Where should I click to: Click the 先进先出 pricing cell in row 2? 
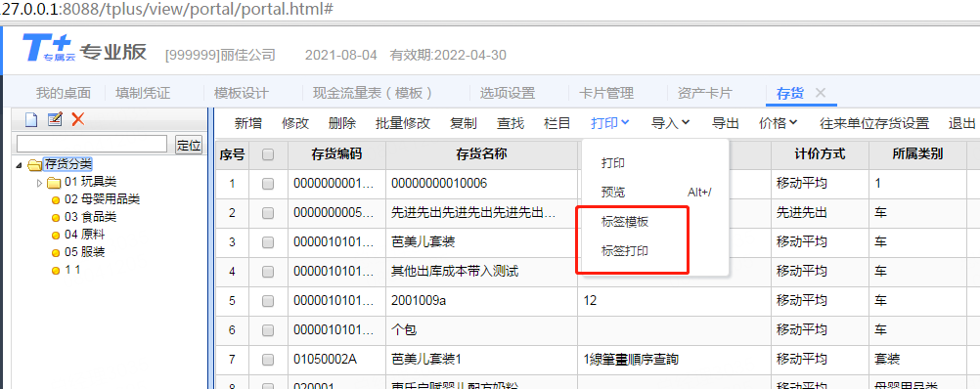pyautogui.click(x=820, y=213)
